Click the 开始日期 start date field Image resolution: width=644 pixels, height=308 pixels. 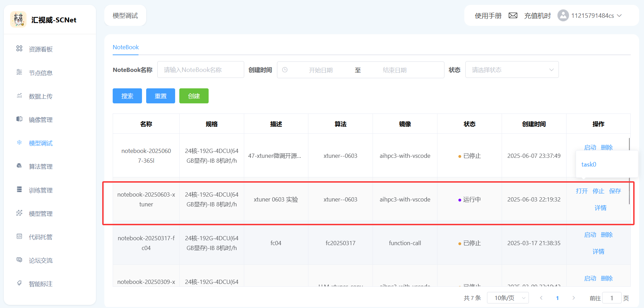pyautogui.click(x=321, y=70)
